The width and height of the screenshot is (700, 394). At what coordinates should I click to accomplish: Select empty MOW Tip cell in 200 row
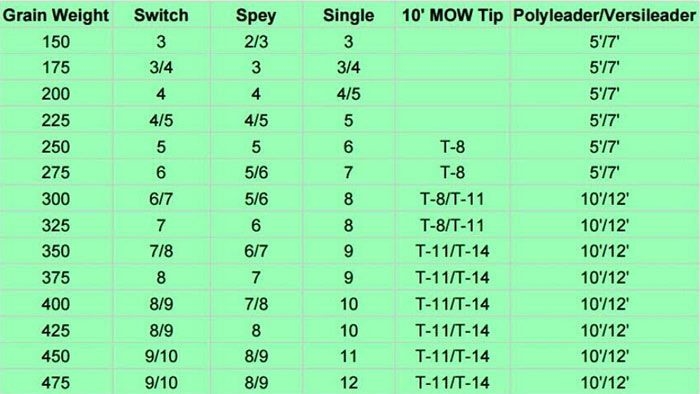tap(452, 94)
